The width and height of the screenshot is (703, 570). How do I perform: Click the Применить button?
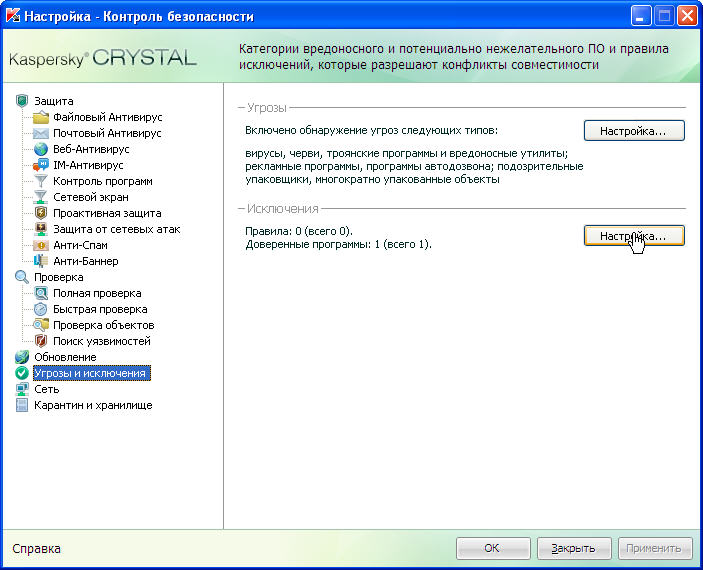point(655,548)
